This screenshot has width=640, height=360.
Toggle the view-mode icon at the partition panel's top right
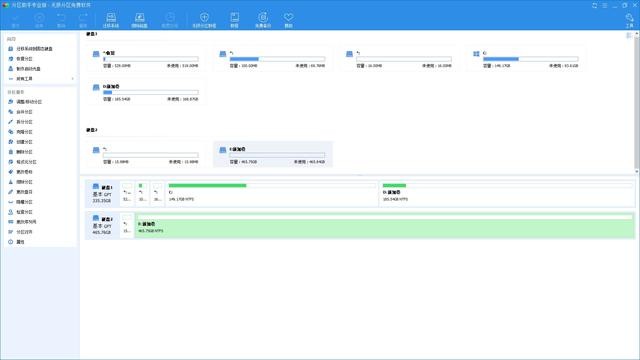pyautogui.click(x=629, y=36)
